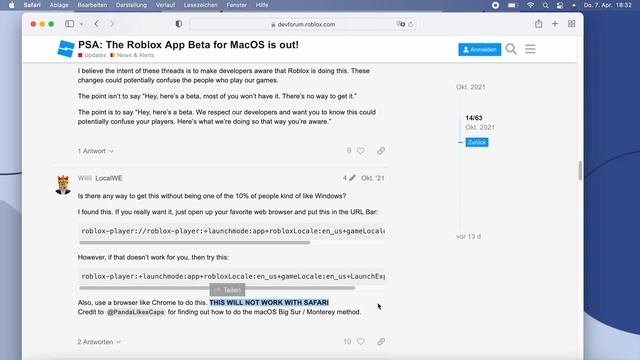
Task: Open the PSA topic title link
Action: tap(188, 44)
